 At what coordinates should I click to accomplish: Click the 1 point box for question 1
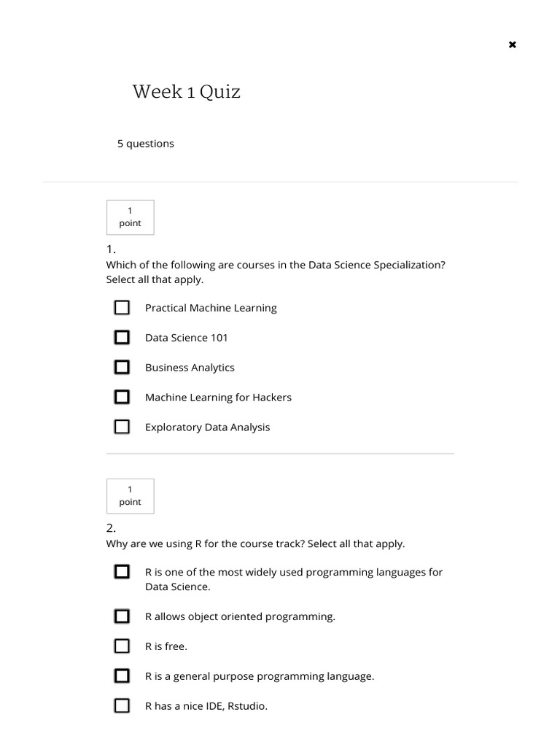tap(130, 217)
